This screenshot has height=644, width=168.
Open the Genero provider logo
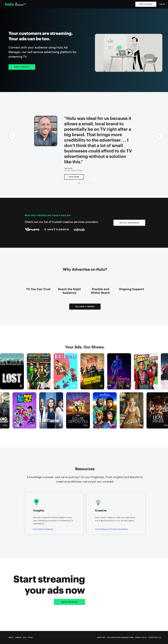(32, 229)
